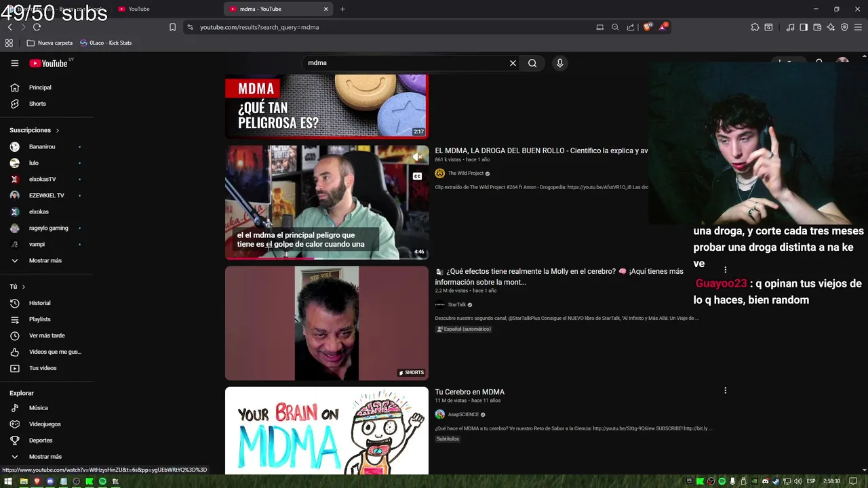Toggle CC subtitles on the video preview
This screenshot has height=488, width=868.
click(418, 176)
